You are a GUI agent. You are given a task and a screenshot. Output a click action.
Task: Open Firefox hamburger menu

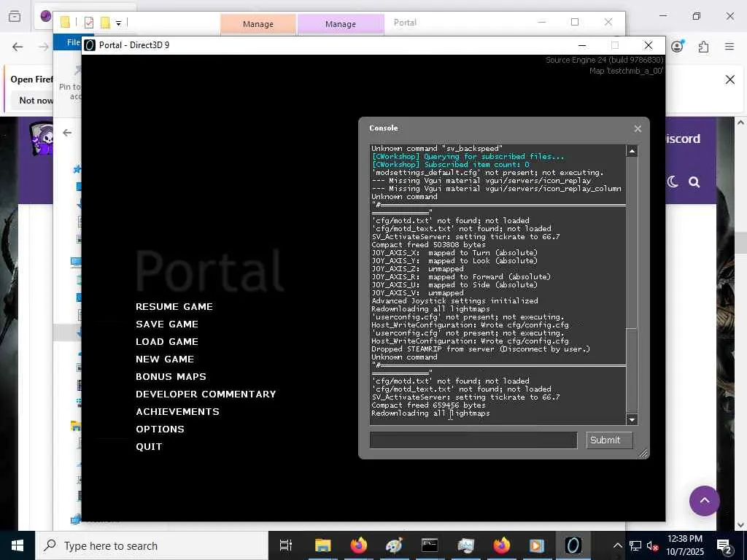[729, 46]
